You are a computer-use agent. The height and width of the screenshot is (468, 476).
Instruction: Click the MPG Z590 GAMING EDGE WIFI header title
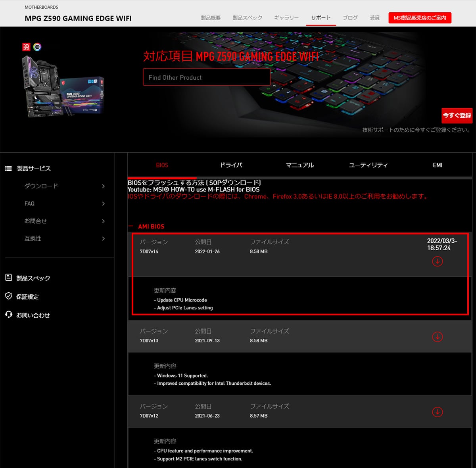tap(78, 18)
